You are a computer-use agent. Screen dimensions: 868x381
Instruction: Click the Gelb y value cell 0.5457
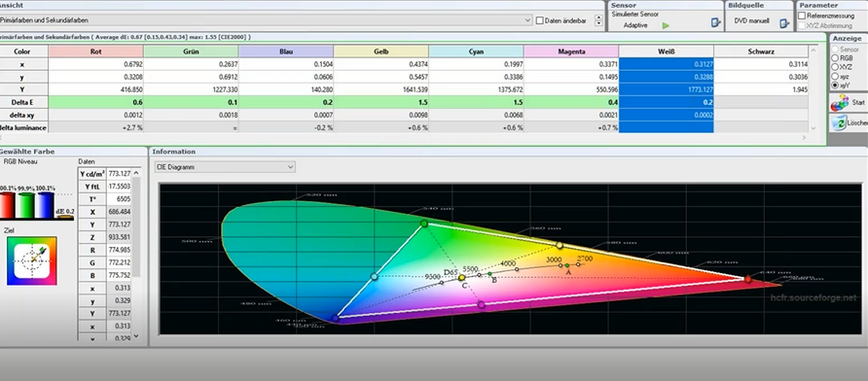pyautogui.click(x=381, y=77)
